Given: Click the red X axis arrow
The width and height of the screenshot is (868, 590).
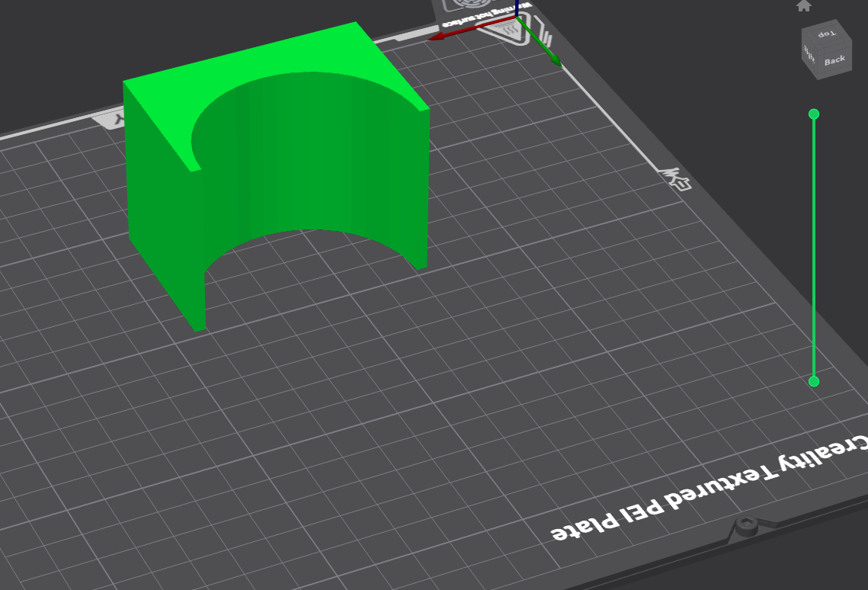Looking at the screenshot, I should pos(472,28).
